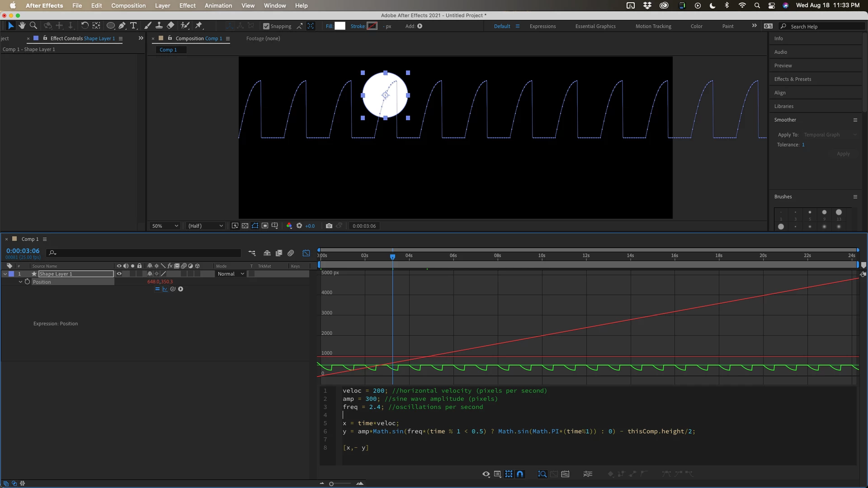868x488 pixels.
Task: Toggle the Graph Editor button
Action: [x=306, y=253]
